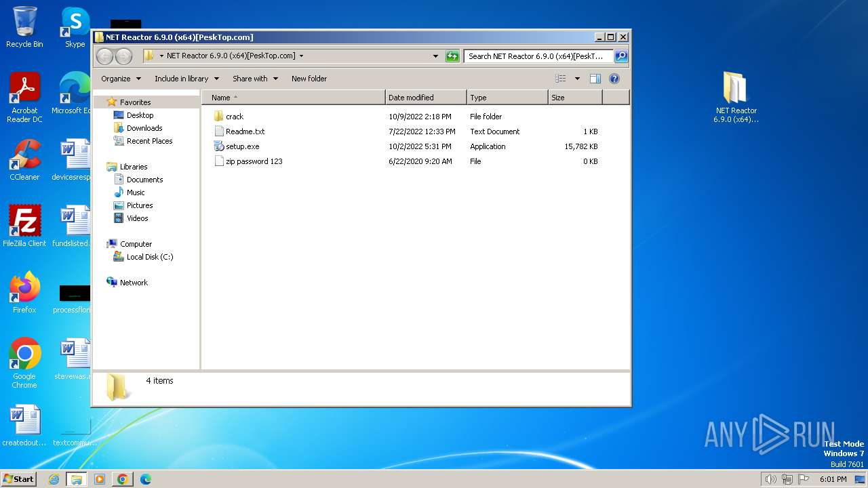Open Microsoft Edge from the taskbar
Image resolution: width=868 pixels, height=488 pixels.
pos(145,479)
